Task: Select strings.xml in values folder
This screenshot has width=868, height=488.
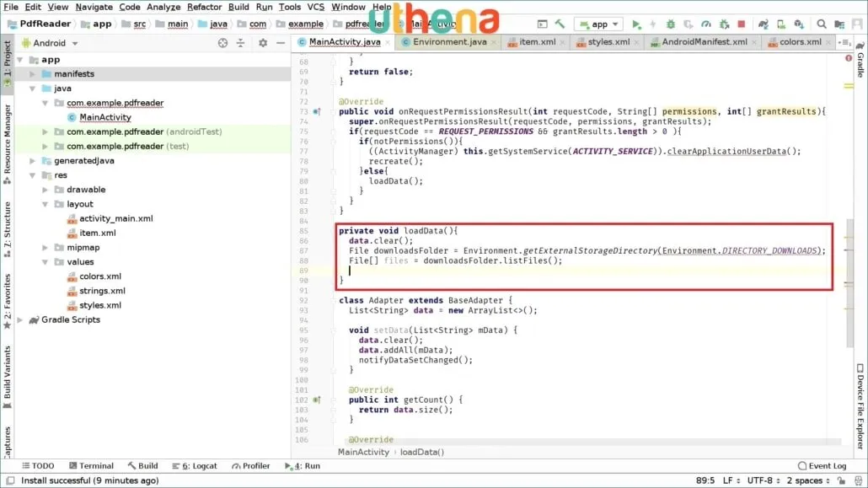Action: [x=102, y=291]
